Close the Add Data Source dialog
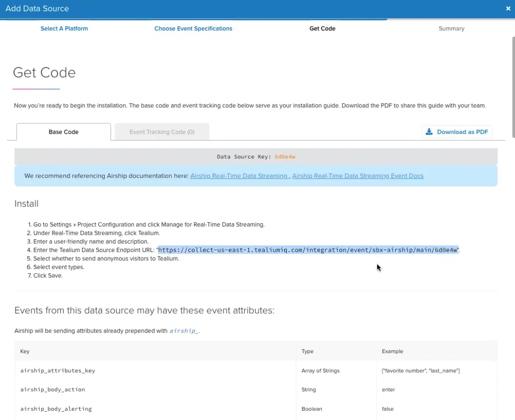This screenshot has height=420, width=515. (x=508, y=8)
